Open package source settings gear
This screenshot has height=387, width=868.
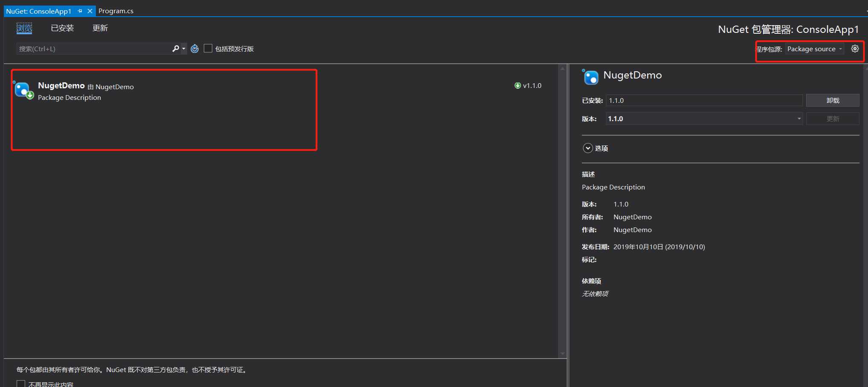(855, 49)
